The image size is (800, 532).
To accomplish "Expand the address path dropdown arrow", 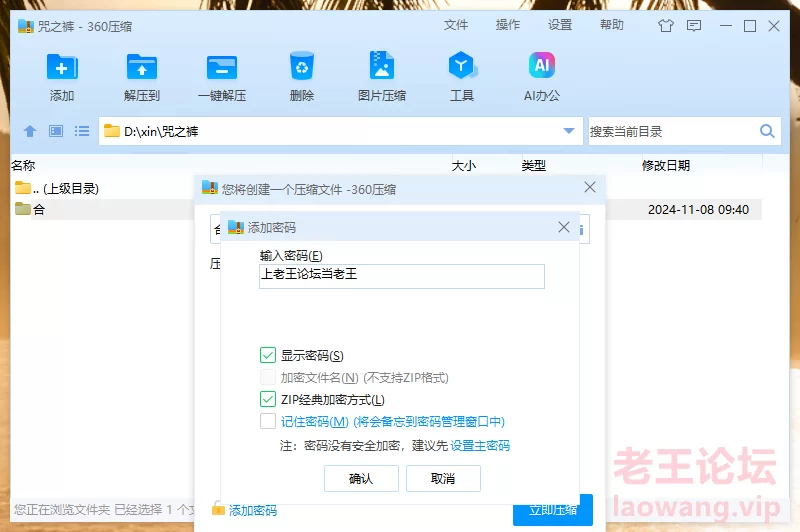I will [569, 131].
